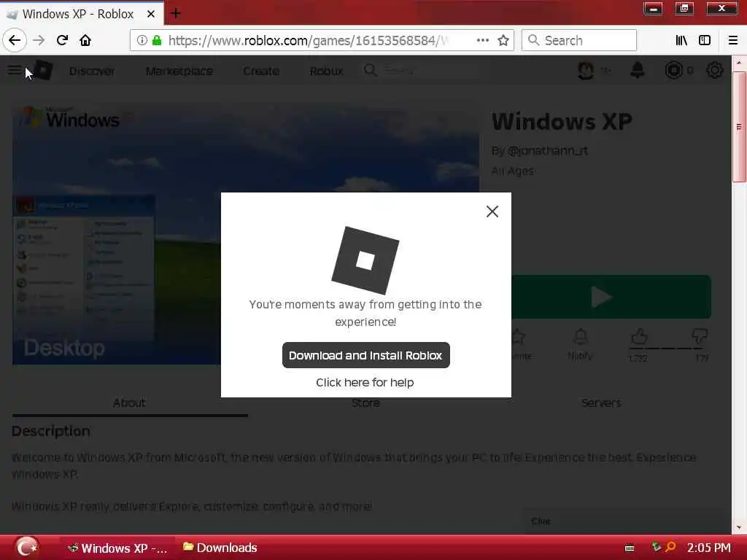Like the experience with thumbs up
This screenshot has height=560, width=747.
639,337
